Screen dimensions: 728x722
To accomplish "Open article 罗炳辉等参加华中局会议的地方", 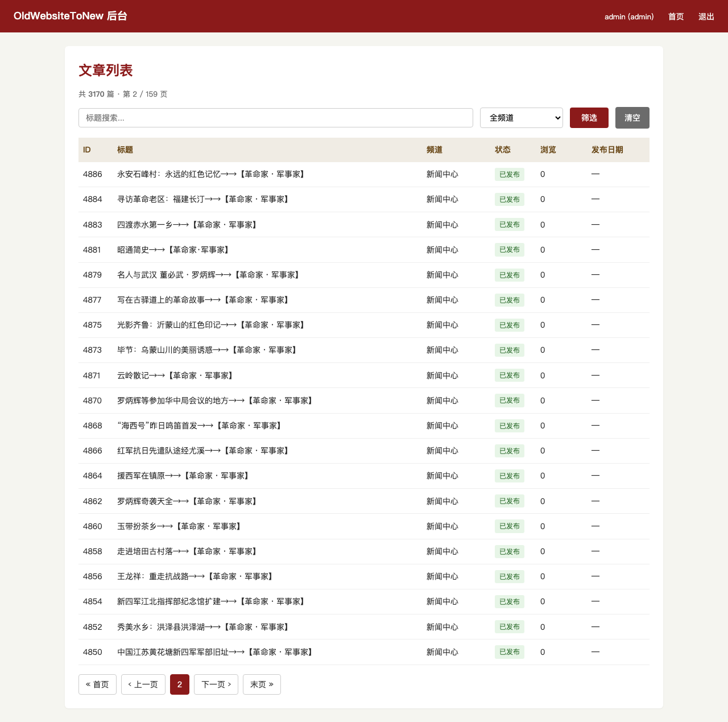I will coord(216,401).
